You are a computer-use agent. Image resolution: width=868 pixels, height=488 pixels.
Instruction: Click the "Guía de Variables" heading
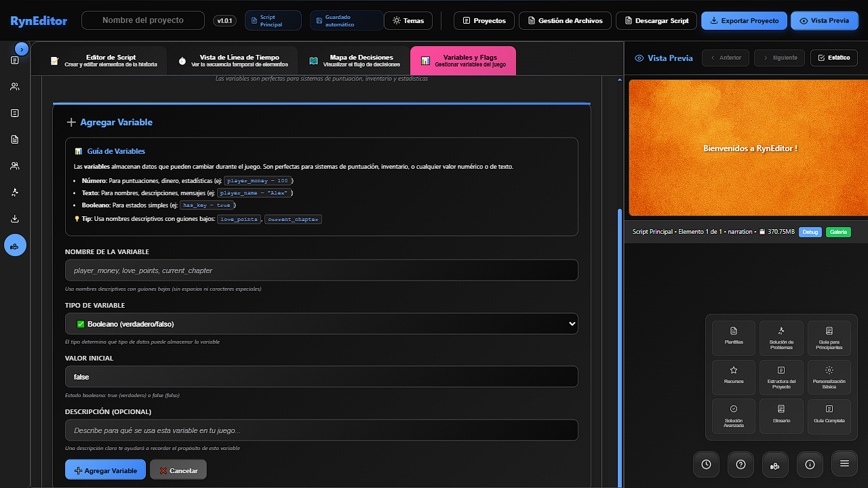(x=116, y=151)
